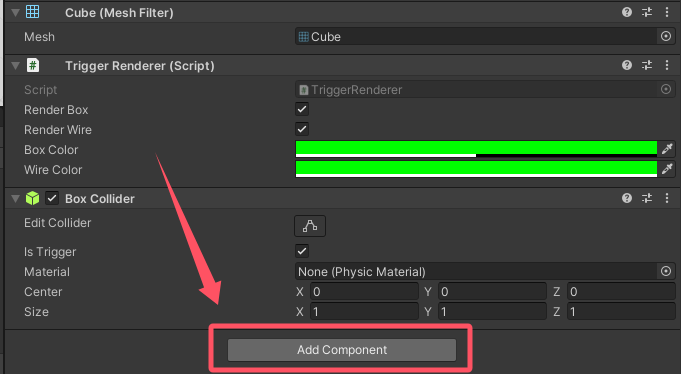Pick Wire Color with the eyedropper
The image size is (681, 374).
tap(667, 169)
